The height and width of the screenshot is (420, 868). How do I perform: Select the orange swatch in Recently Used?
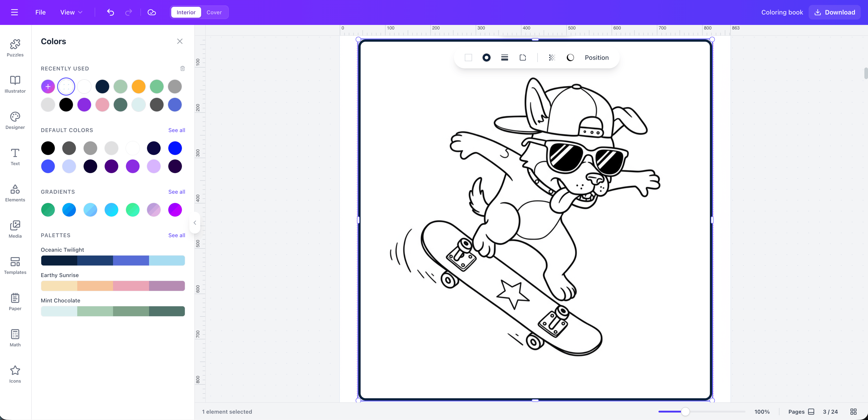tap(138, 86)
